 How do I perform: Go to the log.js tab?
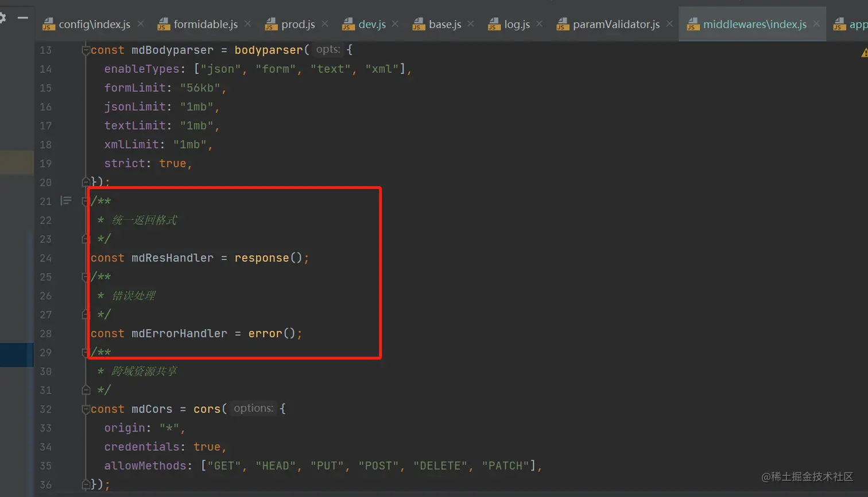[x=509, y=24]
